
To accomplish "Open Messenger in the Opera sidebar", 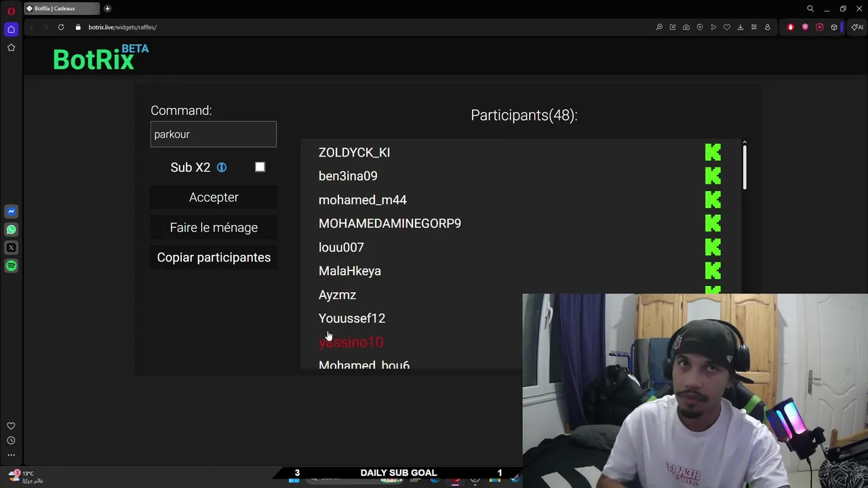I will (x=11, y=211).
